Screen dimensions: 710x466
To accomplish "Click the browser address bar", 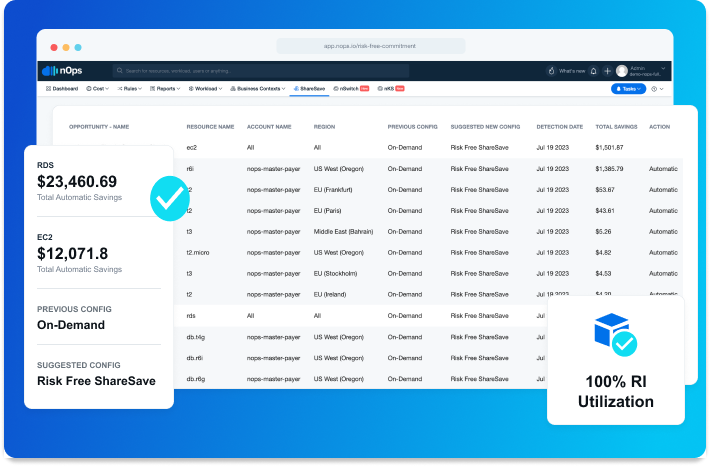I will point(370,46).
